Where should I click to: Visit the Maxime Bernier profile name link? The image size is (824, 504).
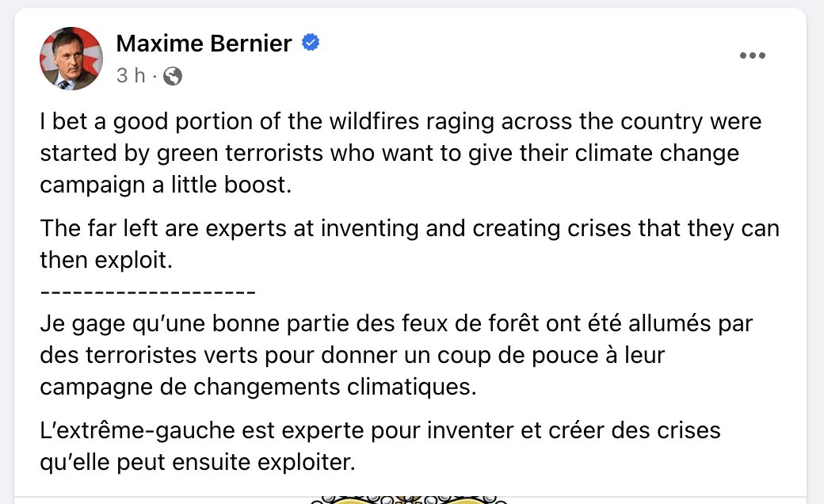pyautogui.click(x=204, y=43)
